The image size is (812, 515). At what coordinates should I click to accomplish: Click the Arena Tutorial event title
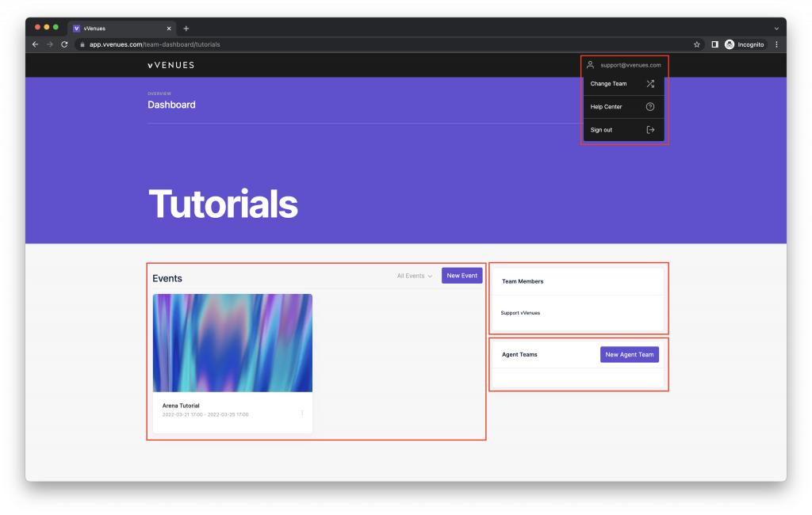pyautogui.click(x=181, y=406)
